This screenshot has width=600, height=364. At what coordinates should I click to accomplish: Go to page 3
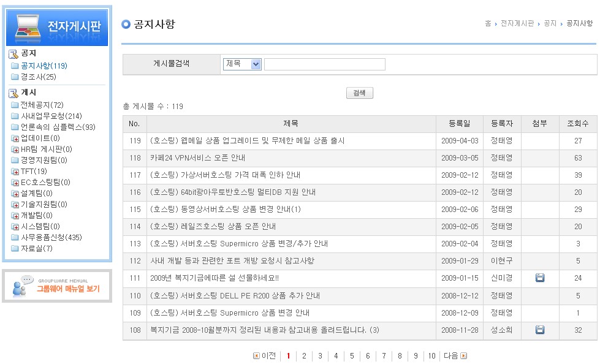[x=321, y=356]
